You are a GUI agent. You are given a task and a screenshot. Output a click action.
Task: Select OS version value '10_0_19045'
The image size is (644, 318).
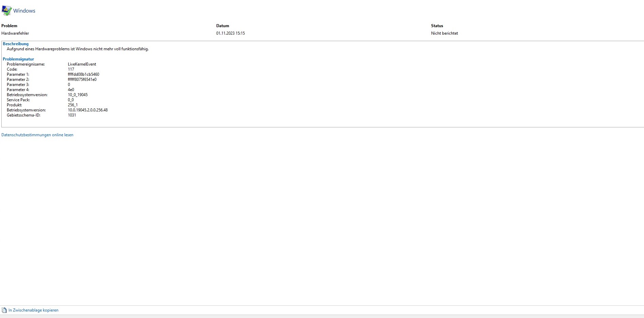point(78,95)
